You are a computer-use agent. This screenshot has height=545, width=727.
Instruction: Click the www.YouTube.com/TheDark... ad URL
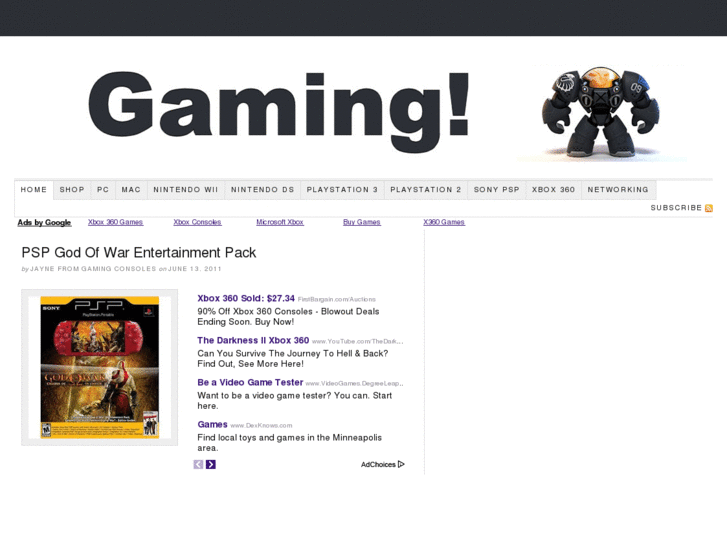pyautogui.click(x=357, y=341)
